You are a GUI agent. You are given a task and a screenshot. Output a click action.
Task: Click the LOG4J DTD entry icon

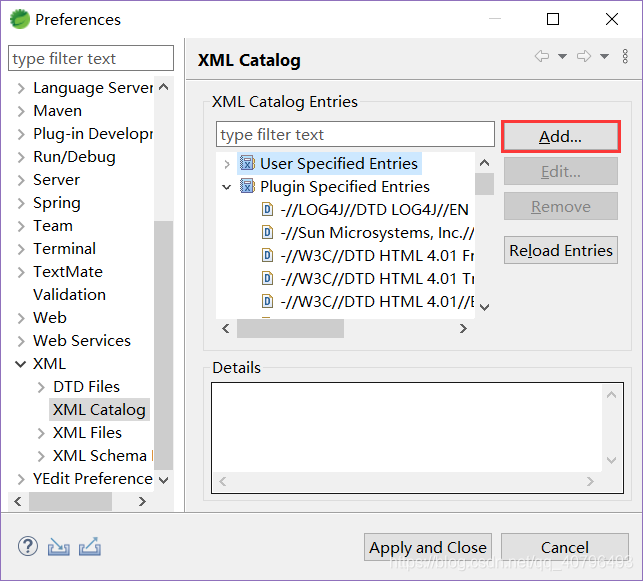267,209
